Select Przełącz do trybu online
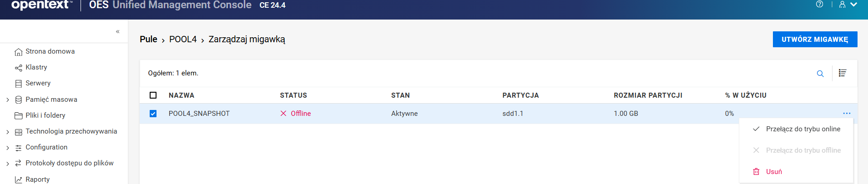This screenshot has width=868, height=184. click(x=802, y=129)
